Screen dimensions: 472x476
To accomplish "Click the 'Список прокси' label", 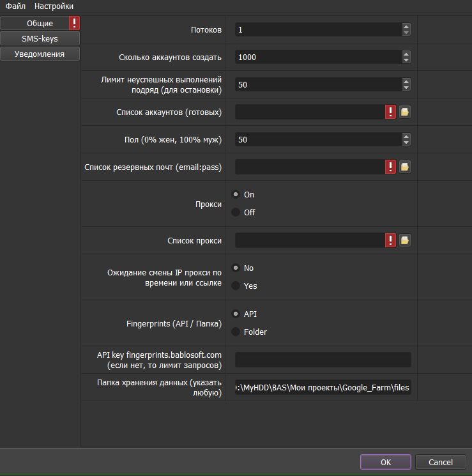I will pos(195,241).
